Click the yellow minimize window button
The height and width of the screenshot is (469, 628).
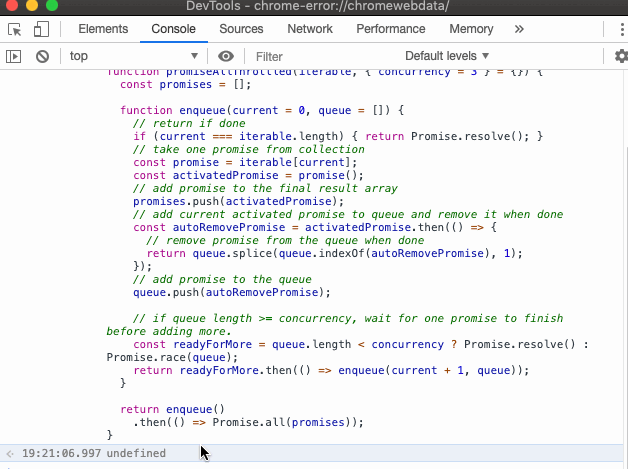tap(29, 6)
